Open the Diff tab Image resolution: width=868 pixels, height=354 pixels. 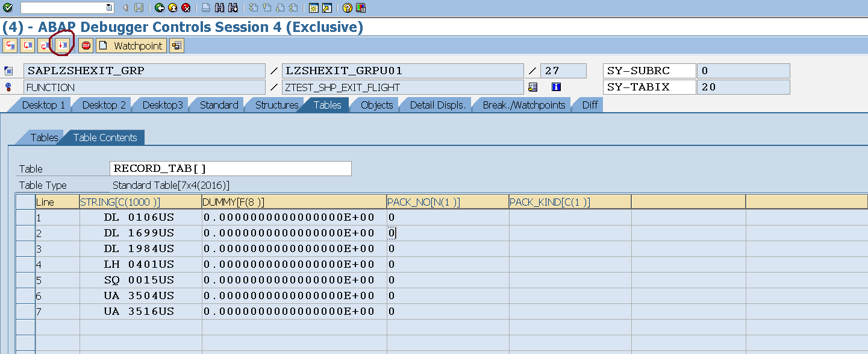click(x=590, y=105)
